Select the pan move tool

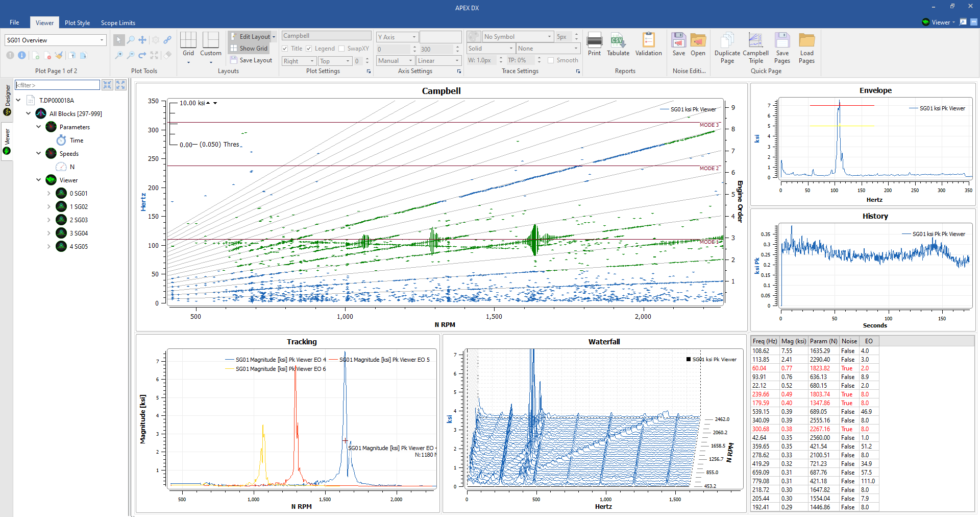pos(142,40)
